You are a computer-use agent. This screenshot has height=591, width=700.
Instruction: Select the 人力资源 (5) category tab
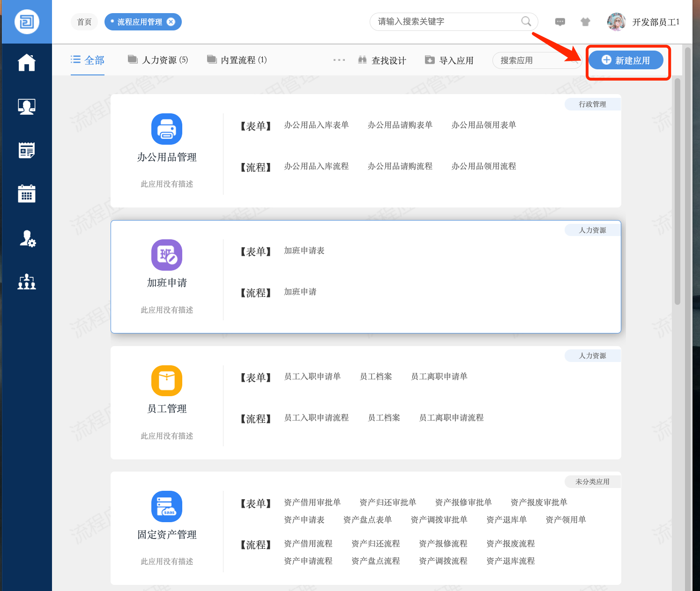click(158, 60)
